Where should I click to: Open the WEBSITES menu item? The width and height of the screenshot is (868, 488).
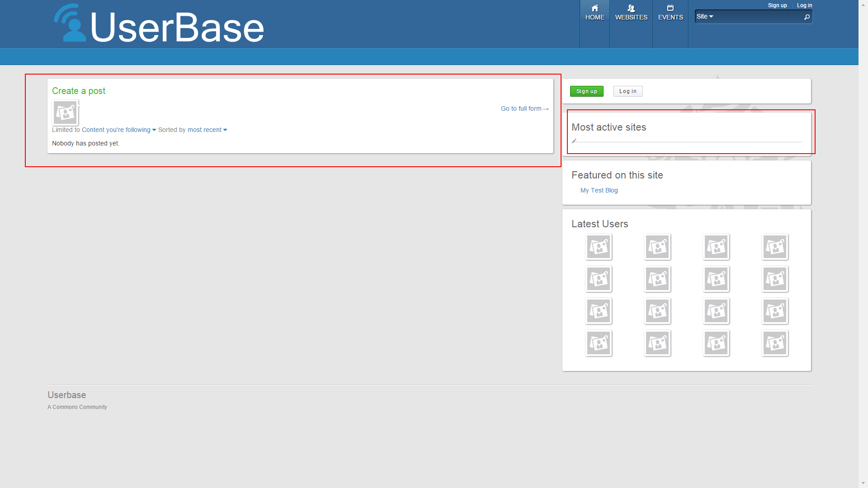click(631, 18)
